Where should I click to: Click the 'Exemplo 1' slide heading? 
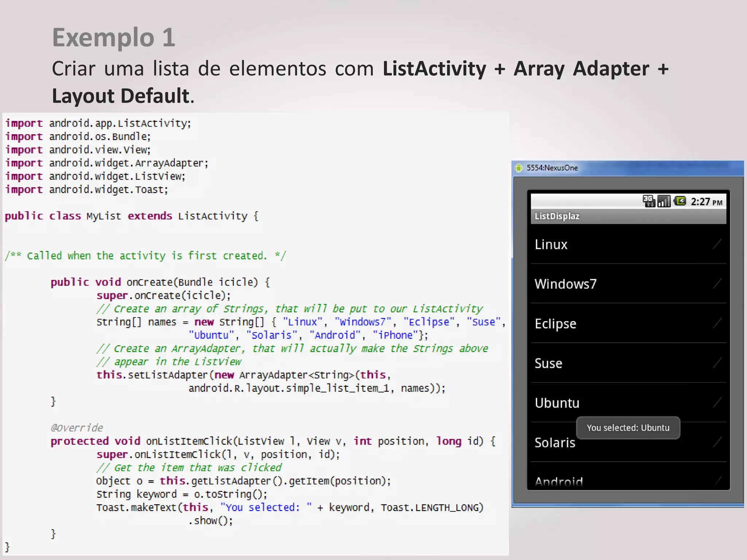(114, 38)
